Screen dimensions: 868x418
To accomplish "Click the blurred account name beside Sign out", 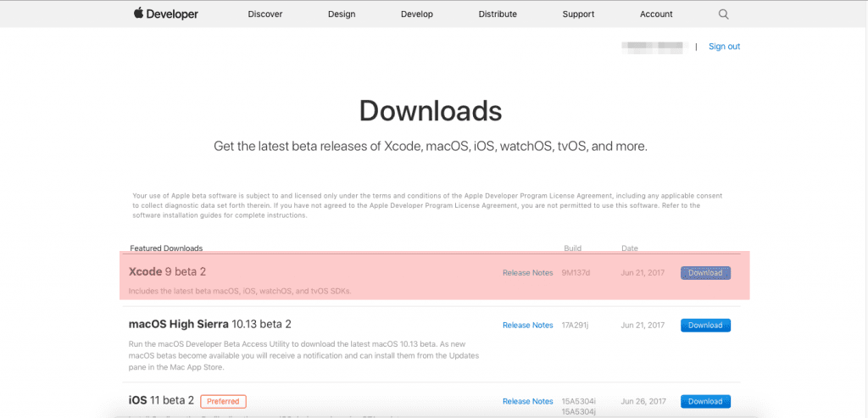I will tap(652, 47).
